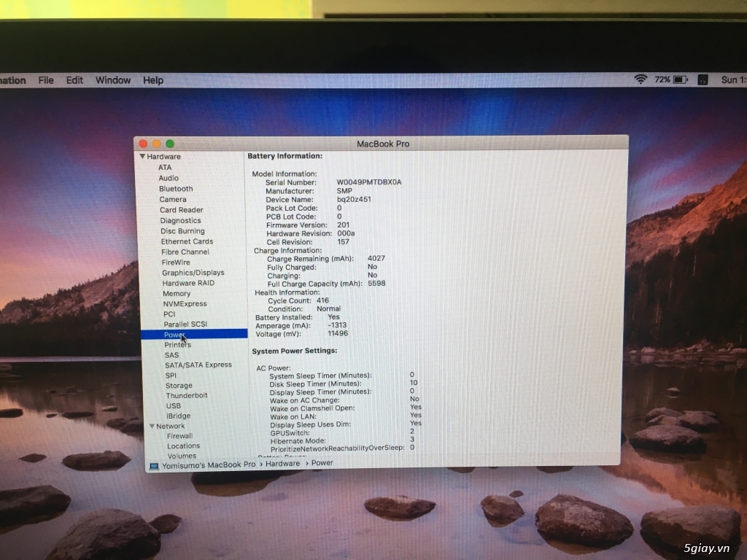The width and height of the screenshot is (747, 560).
Task: Click the Wi-Fi icon in the menu bar
Action: (x=642, y=80)
